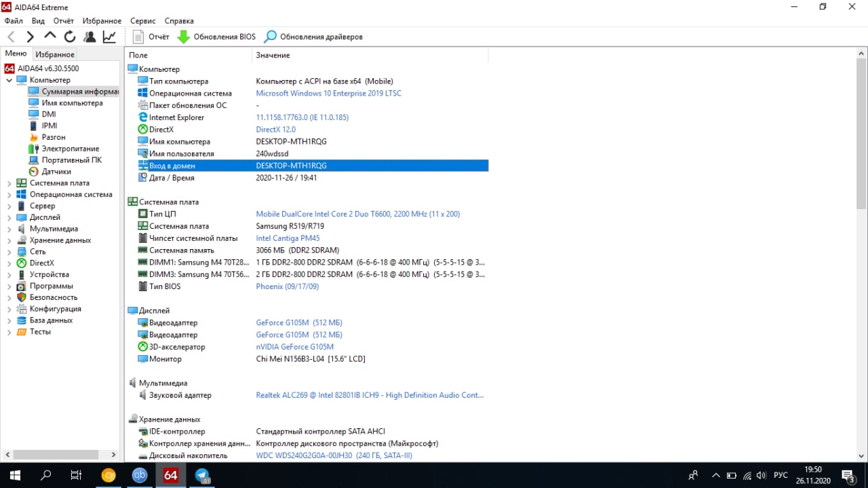
Task: Open the Telegram taskbar icon
Action: pyautogui.click(x=202, y=475)
